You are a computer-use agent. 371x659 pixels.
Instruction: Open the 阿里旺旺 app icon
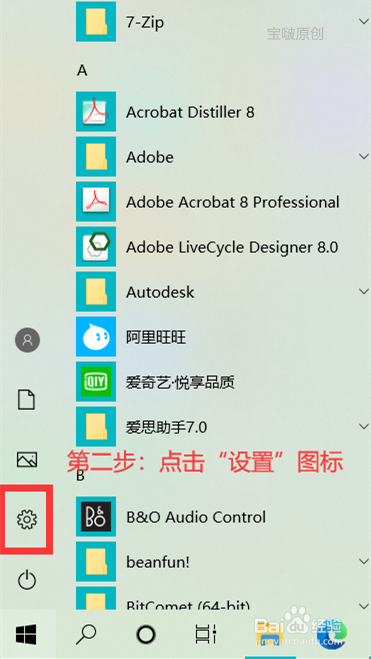tap(96, 337)
